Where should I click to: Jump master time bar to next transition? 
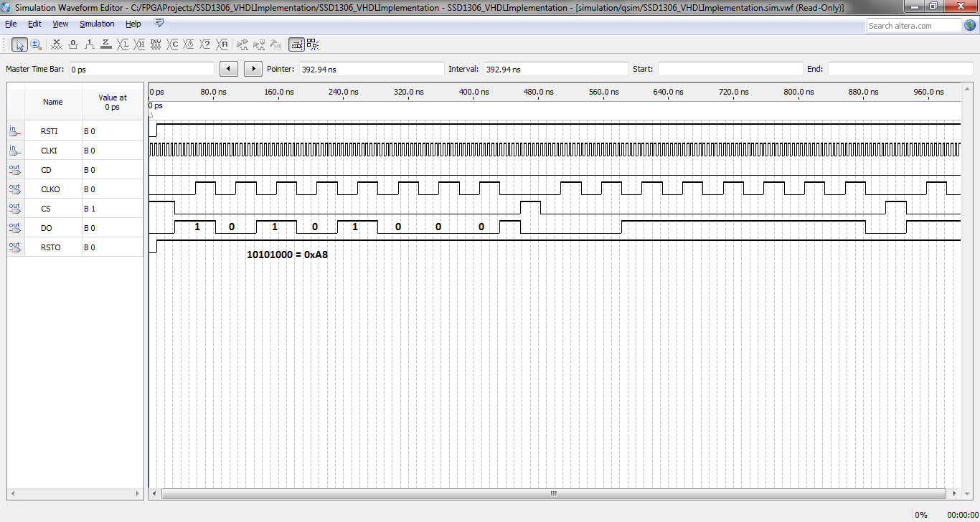coord(253,69)
